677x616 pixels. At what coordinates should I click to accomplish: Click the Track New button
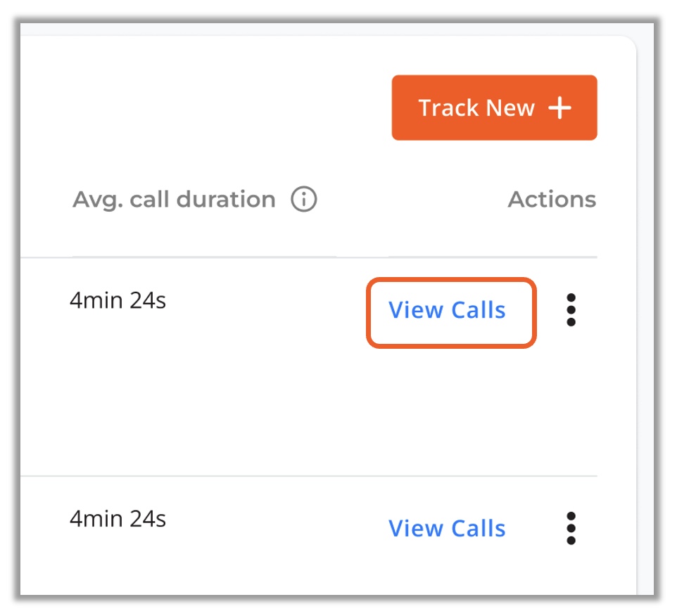pyautogui.click(x=494, y=108)
